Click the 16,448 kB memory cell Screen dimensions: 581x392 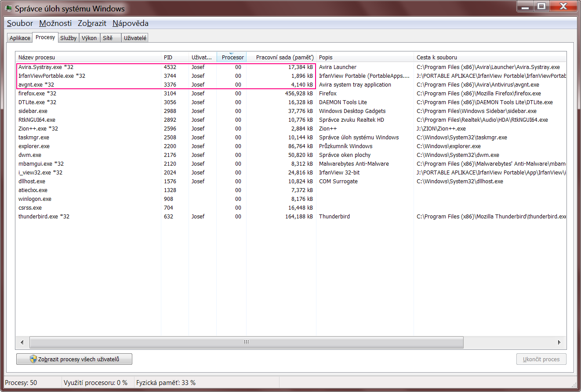click(301, 207)
